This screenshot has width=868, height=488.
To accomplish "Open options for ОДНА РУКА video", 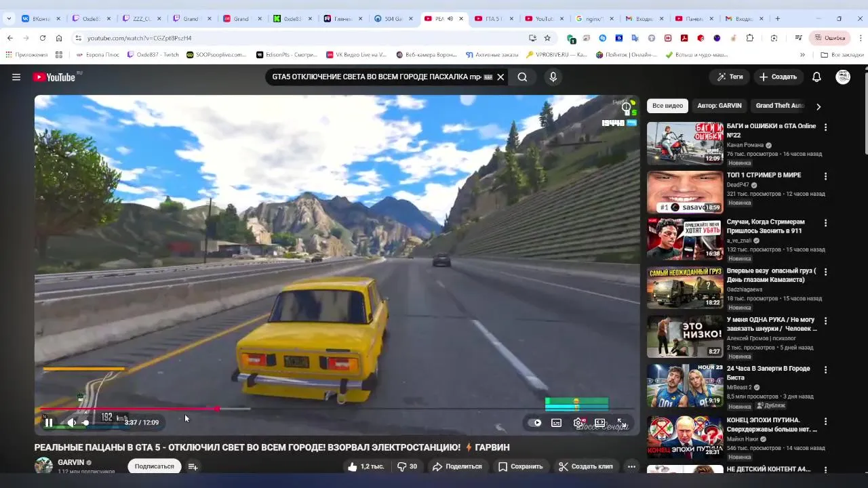I will point(825,321).
